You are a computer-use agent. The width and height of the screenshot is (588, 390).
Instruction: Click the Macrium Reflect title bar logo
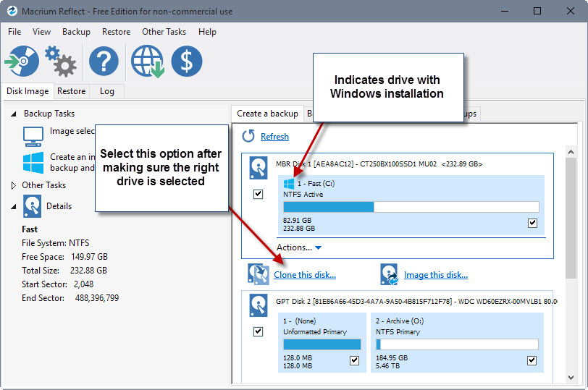point(12,11)
